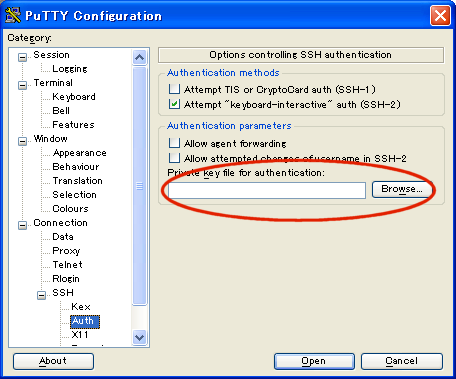This screenshot has height=379, width=456.
Task: Select the Auth category
Action: (85, 321)
